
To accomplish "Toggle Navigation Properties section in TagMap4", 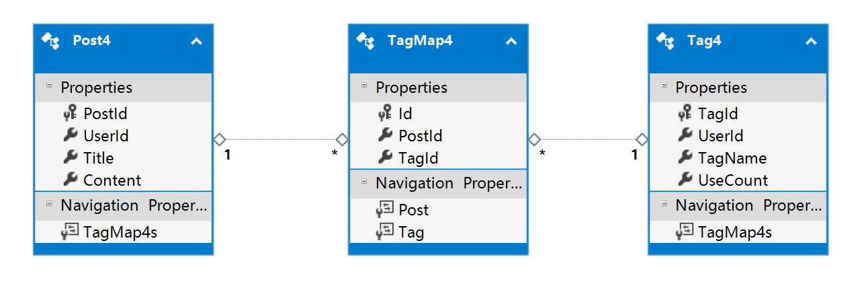I will pos(363,182).
